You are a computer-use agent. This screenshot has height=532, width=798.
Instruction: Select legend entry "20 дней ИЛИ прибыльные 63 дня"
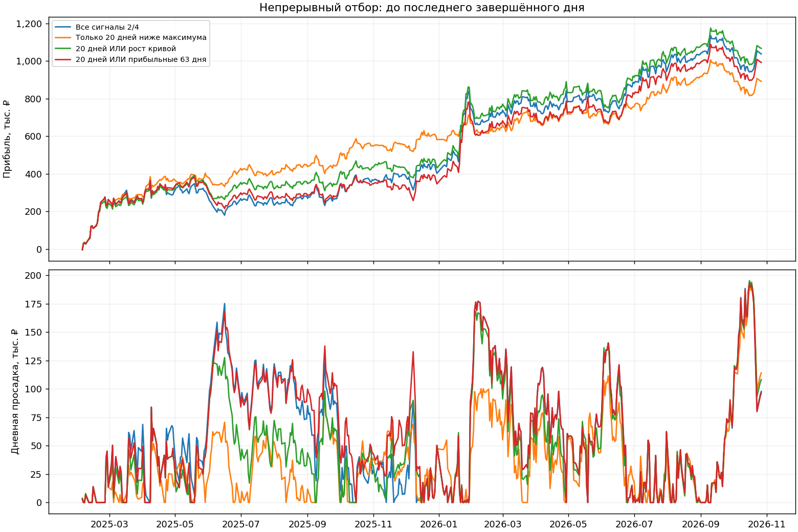tap(141, 59)
